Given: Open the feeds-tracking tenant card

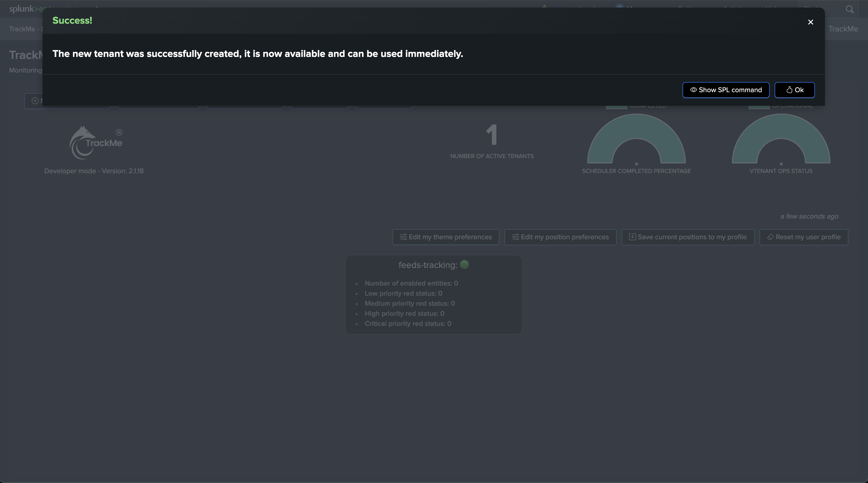Looking at the screenshot, I should pyautogui.click(x=434, y=294).
